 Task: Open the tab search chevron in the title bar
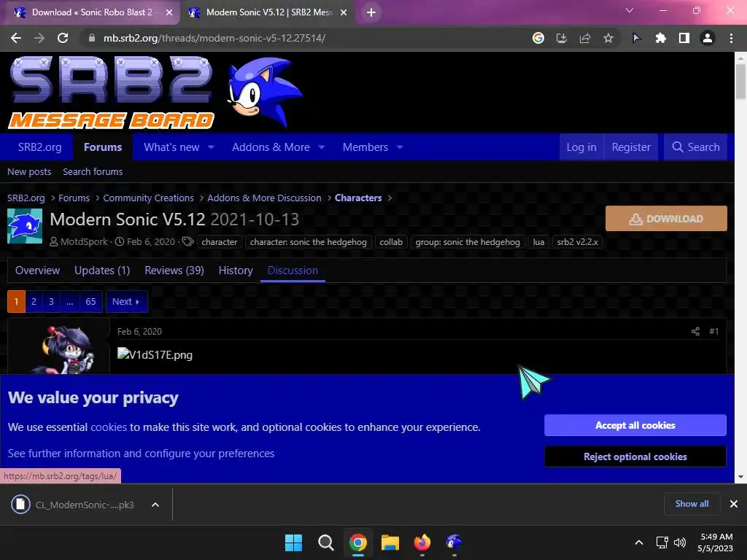(630, 10)
